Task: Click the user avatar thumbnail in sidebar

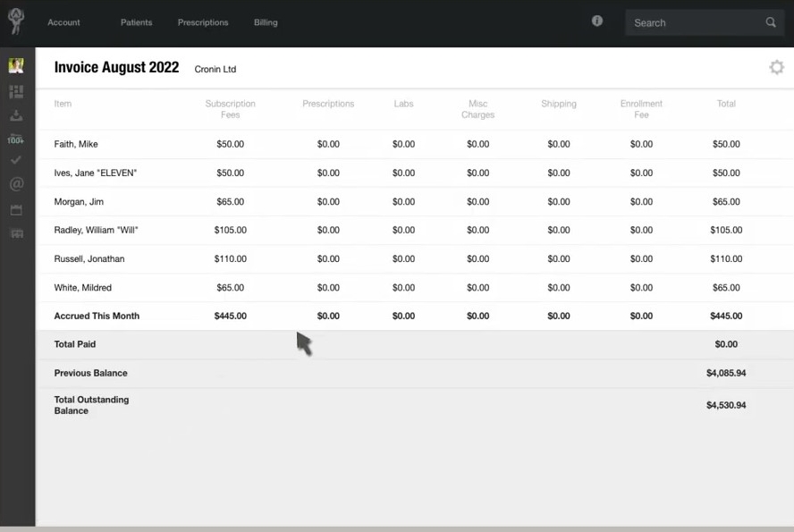Action: (x=15, y=64)
